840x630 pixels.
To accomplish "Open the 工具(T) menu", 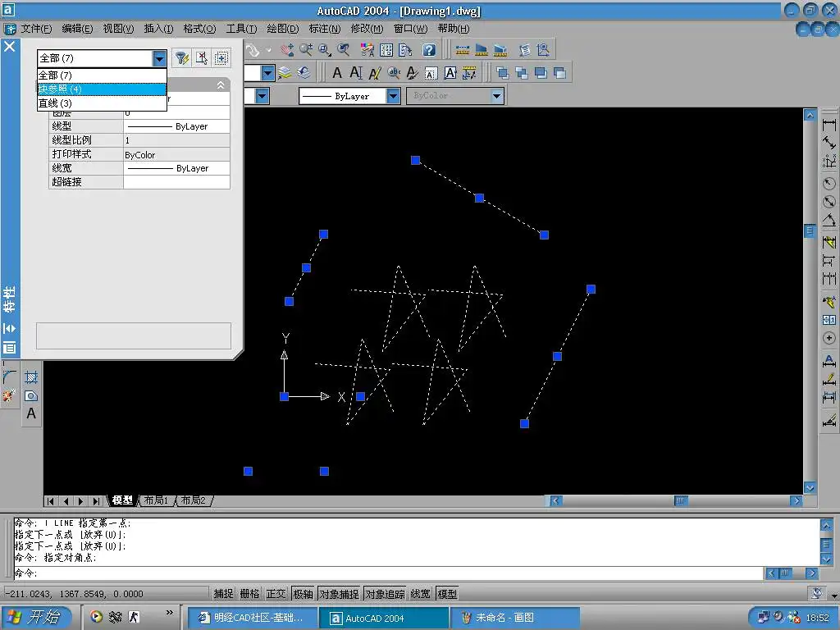I will pos(241,29).
